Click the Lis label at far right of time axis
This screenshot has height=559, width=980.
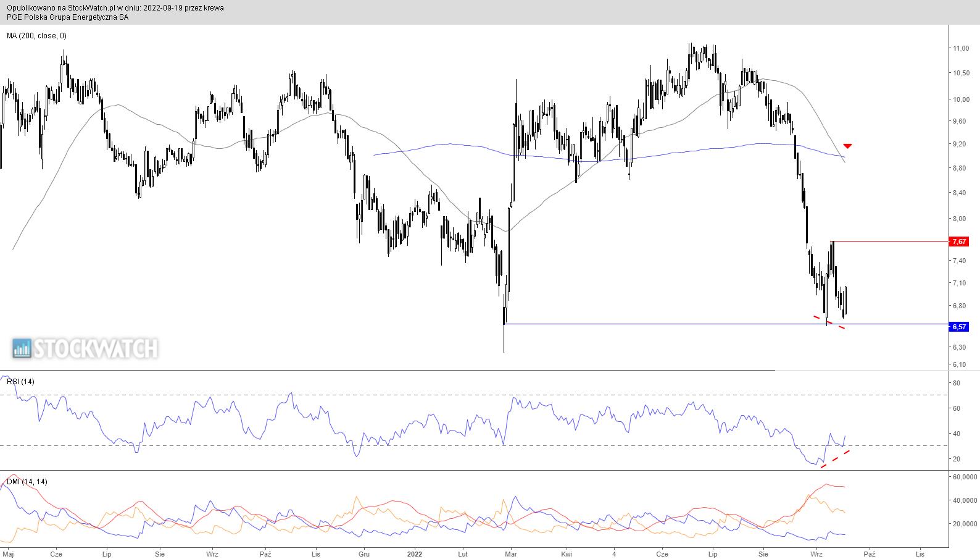(920, 554)
